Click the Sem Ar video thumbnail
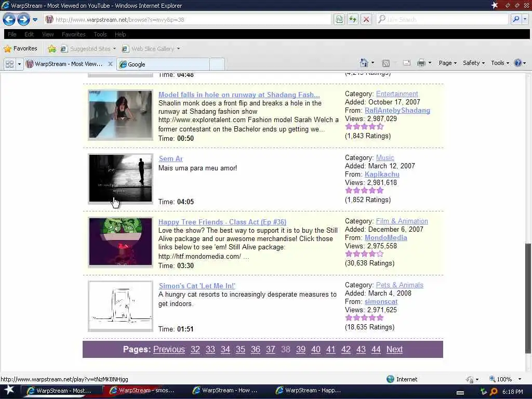The image size is (532, 399). click(x=121, y=179)
